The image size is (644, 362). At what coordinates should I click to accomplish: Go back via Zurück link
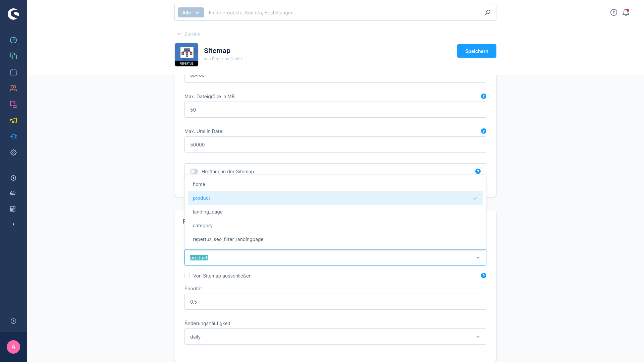189,34
